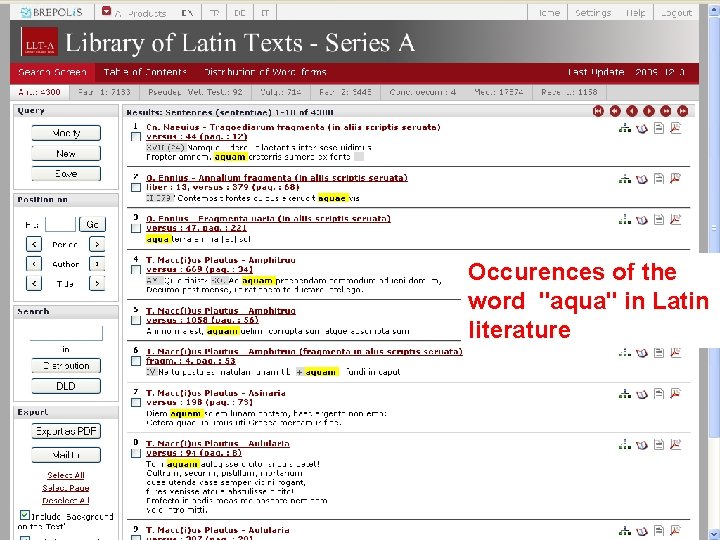Image resolution: width=720 pixels, height=540 pixels.
Task: Tick checkbox for result 3 Ennius Fragmenta uaria
Action: (x=136, y=228)
